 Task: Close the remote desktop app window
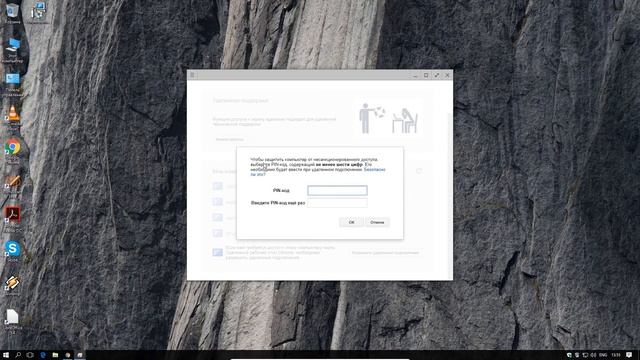(x=447, y=75)
